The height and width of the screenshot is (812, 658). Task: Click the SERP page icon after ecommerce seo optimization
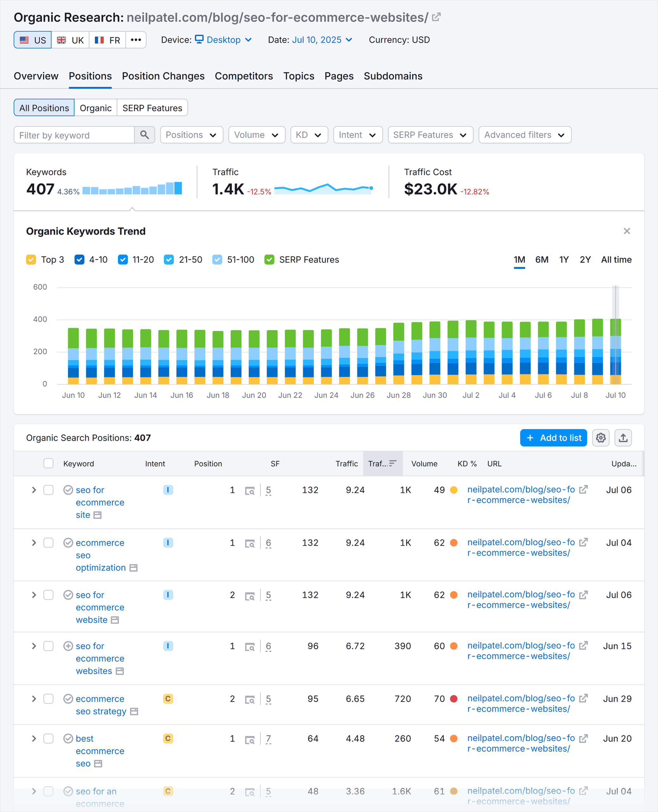[134, 568]
